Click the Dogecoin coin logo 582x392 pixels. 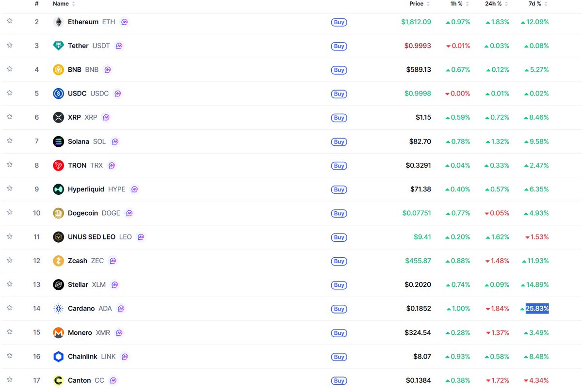pyautogui.click(x=58, y=213)
